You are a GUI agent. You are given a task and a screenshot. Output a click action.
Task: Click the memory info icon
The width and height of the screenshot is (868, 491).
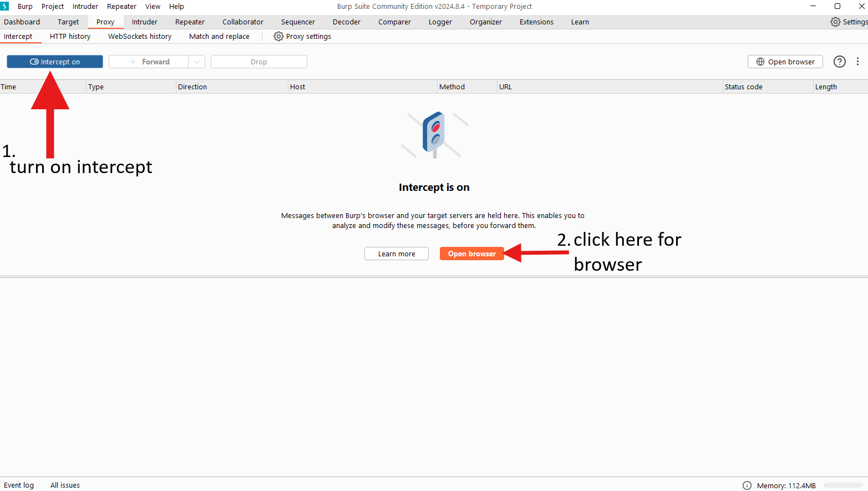click(747, 485)
